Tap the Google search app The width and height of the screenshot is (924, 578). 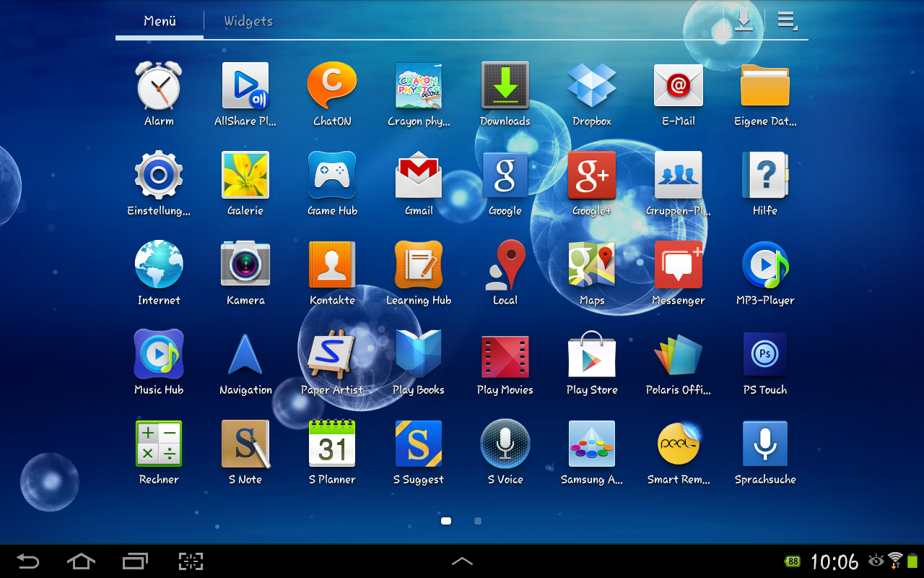(x=505, y=176)
